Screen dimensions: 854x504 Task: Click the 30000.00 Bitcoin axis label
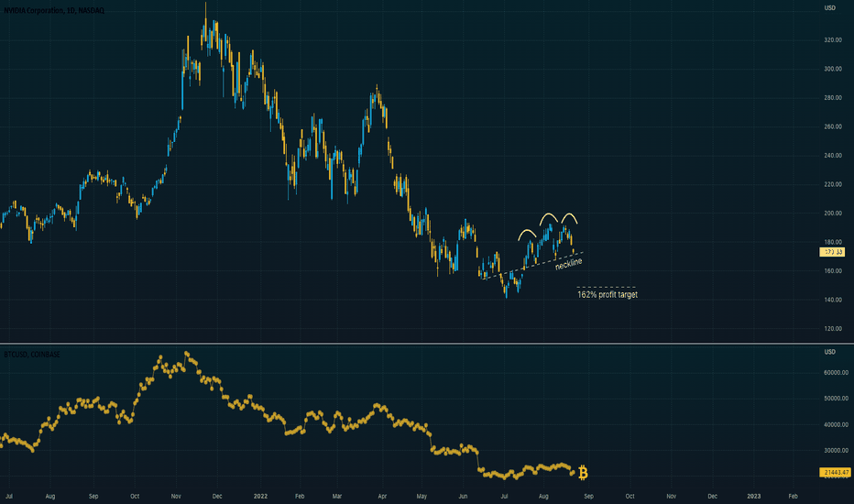coord(836,451)
